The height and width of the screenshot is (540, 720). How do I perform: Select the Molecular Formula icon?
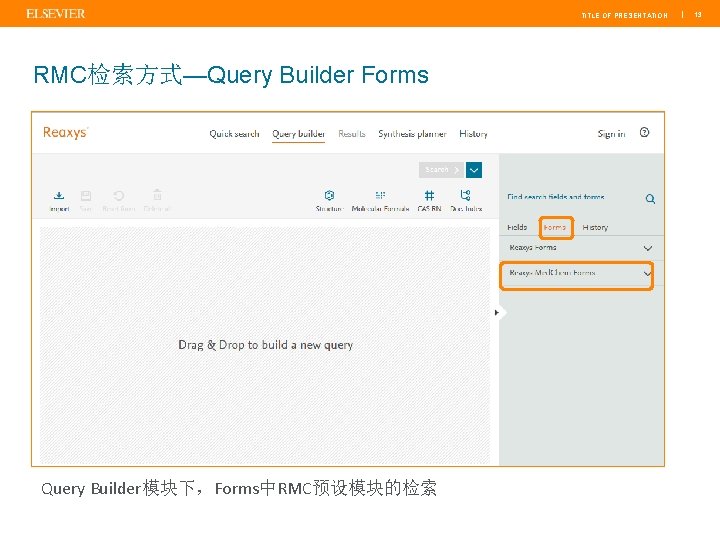click(x=380, y=196)
